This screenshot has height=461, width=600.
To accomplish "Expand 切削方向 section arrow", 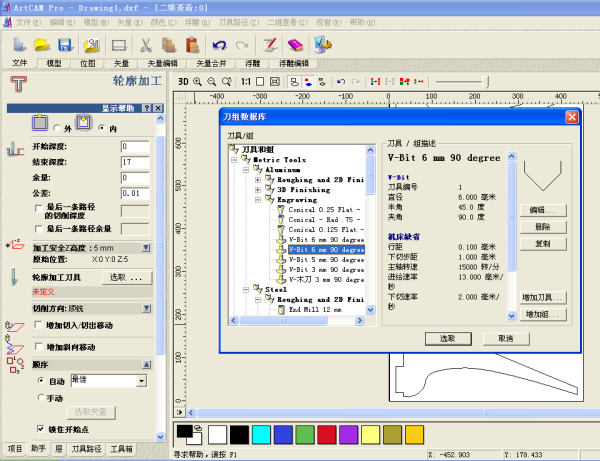I will (x=146, y=308).
